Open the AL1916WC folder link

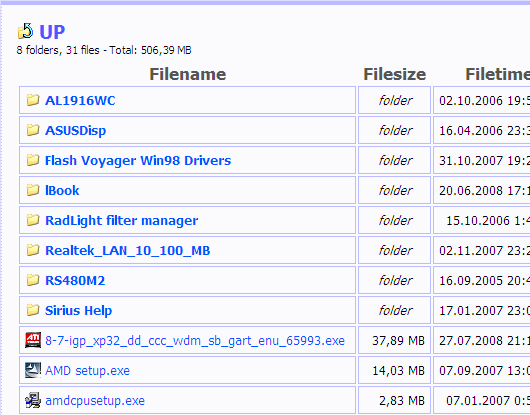[80, 100]
